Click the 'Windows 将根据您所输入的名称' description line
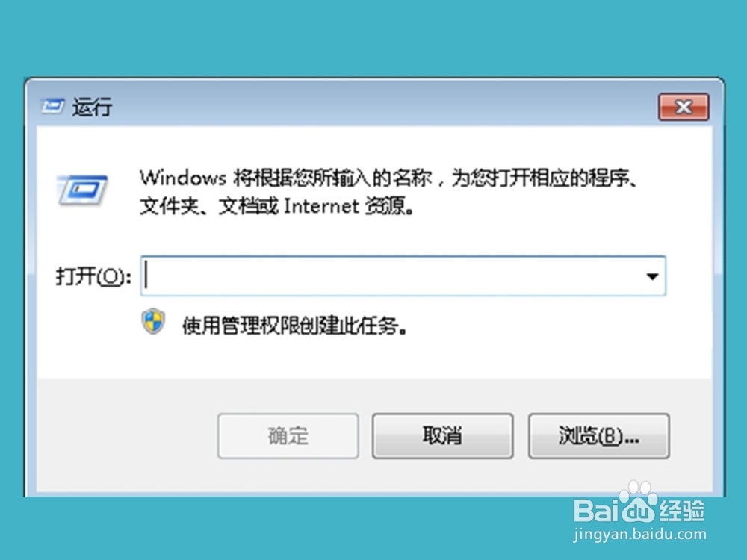Screen dimensions: 747x560 tap(388, 178)
